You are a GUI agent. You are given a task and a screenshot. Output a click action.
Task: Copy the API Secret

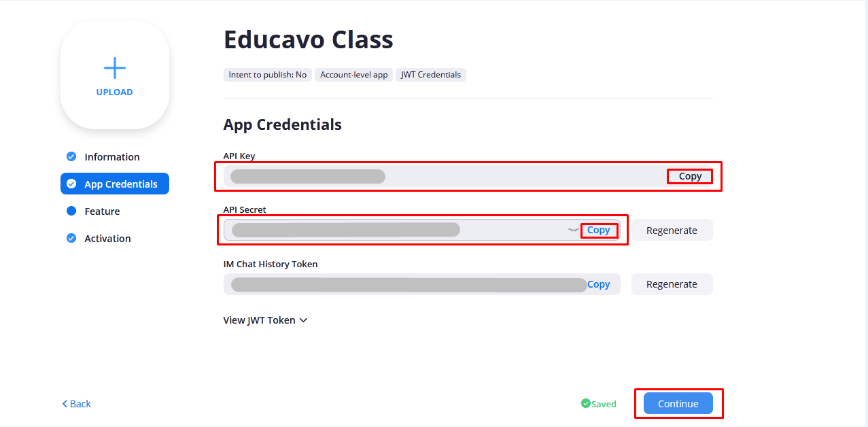click(x=599, y=230)
